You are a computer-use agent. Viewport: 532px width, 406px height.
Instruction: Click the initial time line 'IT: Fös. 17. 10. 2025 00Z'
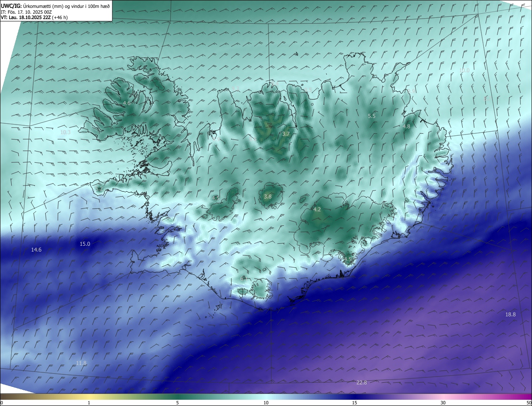click(27, 12)
